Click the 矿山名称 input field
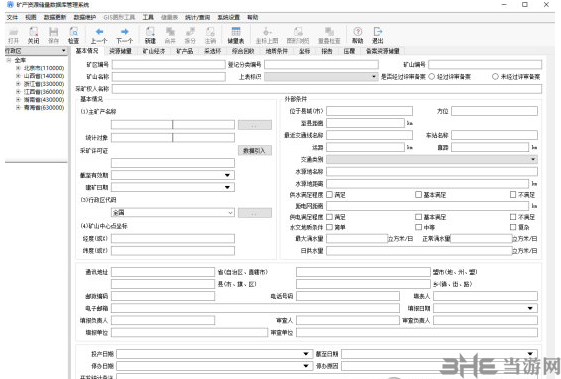This screenshot has height=379, width=561. point(169,77)
